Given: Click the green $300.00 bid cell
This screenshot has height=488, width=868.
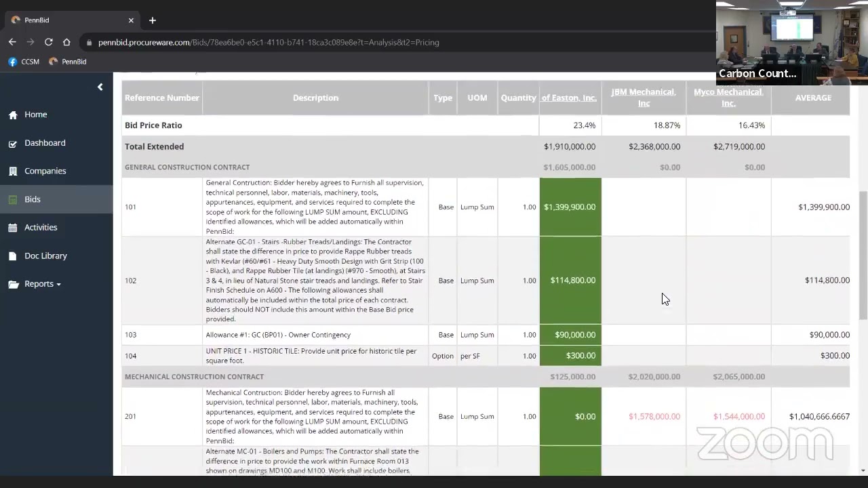Looking at the screenshot, I should (570, 355).
